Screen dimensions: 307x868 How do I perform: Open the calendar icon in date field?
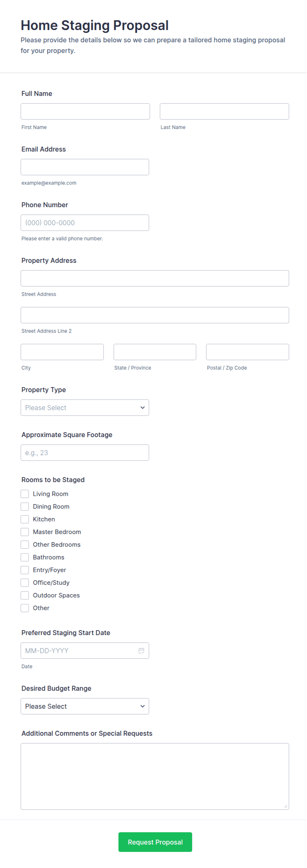141,650
